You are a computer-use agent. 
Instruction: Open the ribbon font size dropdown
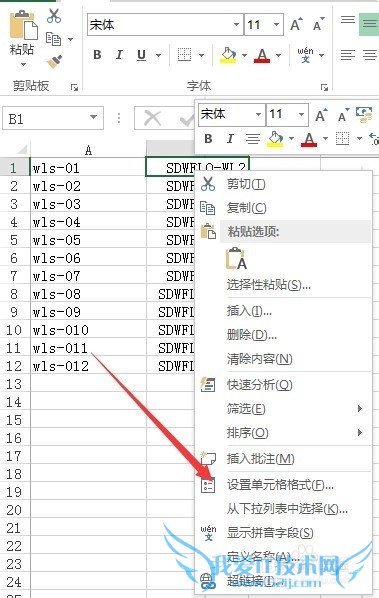[x=276, y=25]
